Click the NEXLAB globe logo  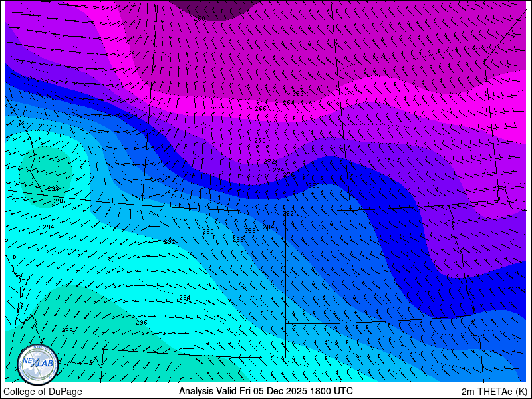38,365
